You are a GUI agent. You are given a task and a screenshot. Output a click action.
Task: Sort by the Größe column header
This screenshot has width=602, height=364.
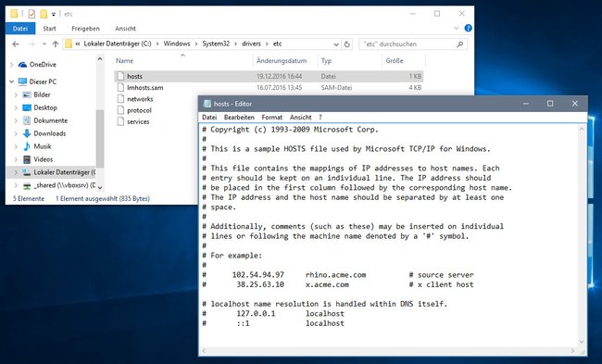pos(395,61)
